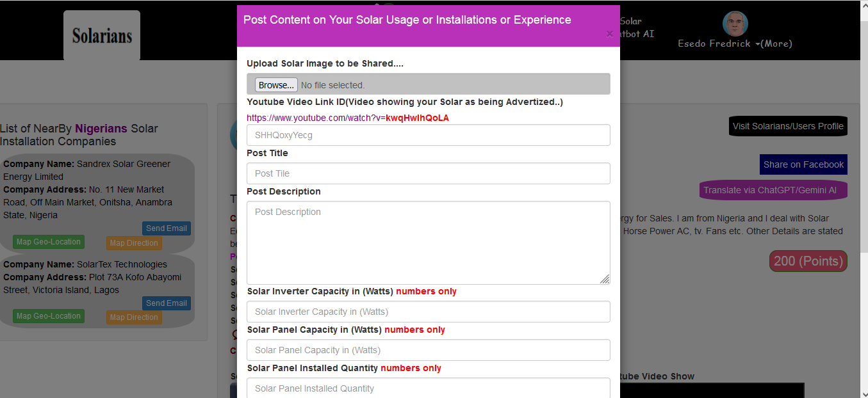Click the Solarians logo
This screenshot has width=868, height=398.
[102, 36]
